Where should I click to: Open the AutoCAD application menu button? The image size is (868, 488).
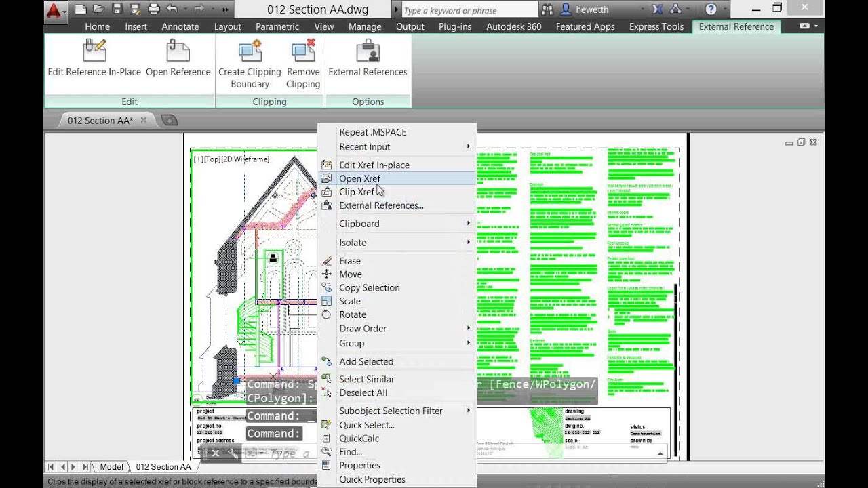coord(56,11)
